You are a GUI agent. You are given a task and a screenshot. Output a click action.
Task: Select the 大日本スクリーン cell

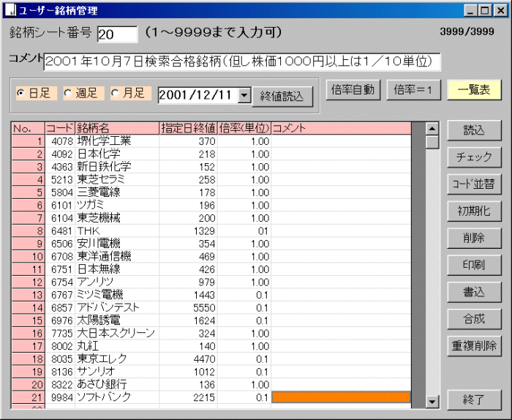(117, 334)
